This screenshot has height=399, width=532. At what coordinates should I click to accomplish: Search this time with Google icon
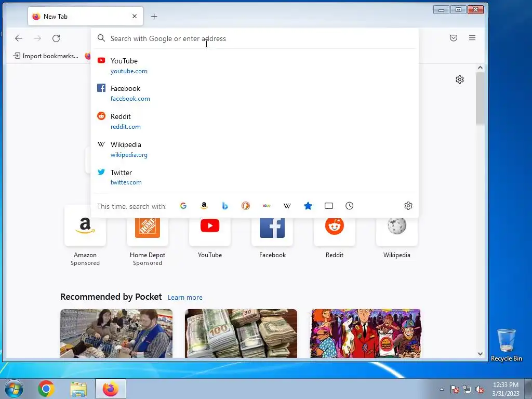click(183, 206)
